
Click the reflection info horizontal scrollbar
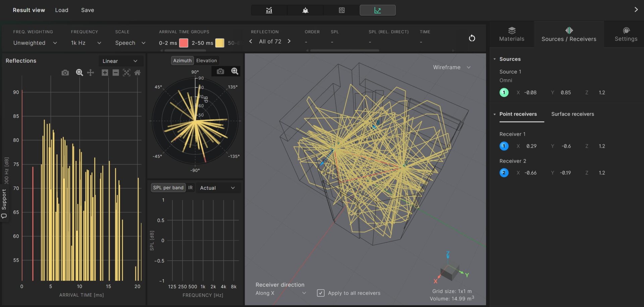344,51
